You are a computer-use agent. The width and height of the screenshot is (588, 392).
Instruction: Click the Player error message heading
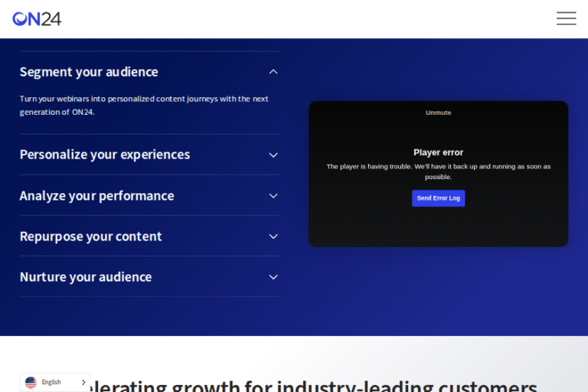click(x=438, y=152)
